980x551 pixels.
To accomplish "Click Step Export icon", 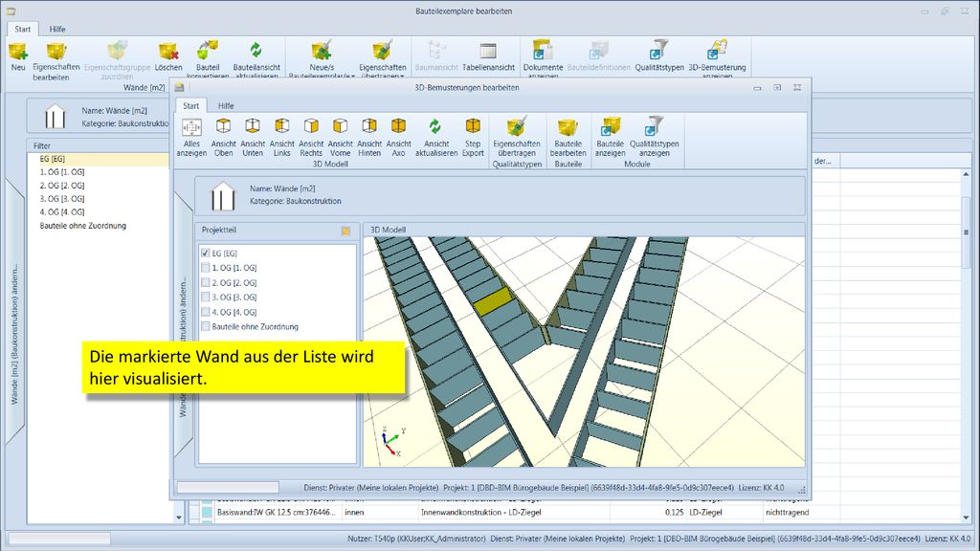I will click(x=473, y=138).
